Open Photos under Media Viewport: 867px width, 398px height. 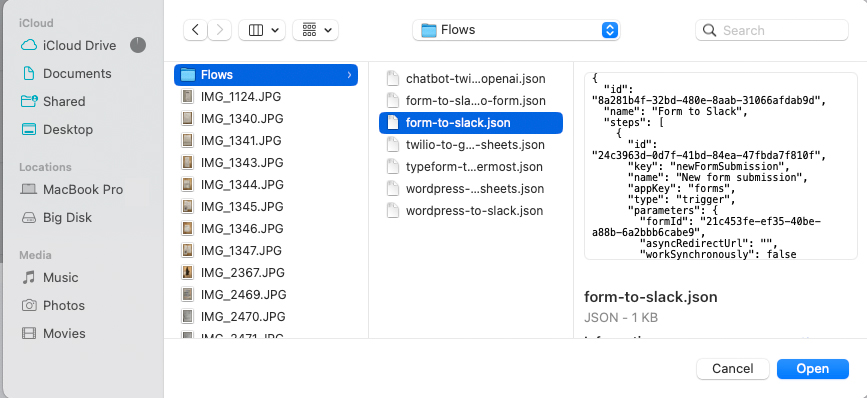[x=53, y=305]
